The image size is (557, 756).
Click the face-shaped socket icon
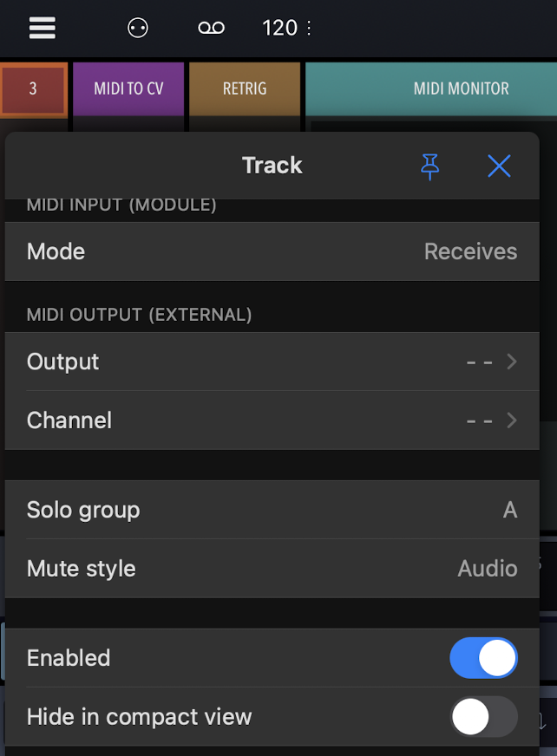pyautogui.click(x=137, y=28)
